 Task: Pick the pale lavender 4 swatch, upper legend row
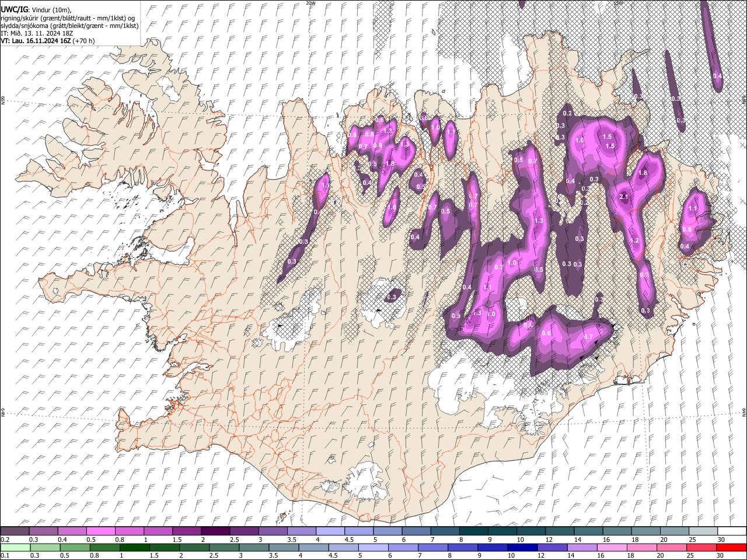point(330,531)
